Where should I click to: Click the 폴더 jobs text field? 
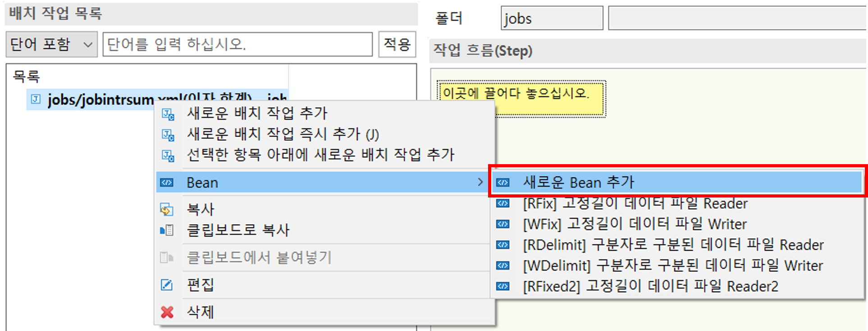click(x=552, y=18)
